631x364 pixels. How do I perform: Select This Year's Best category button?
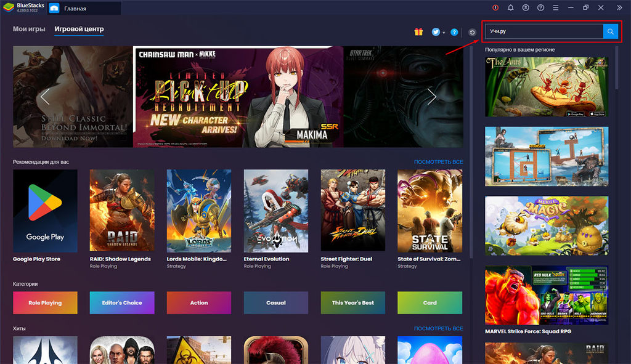click(353, 302)
